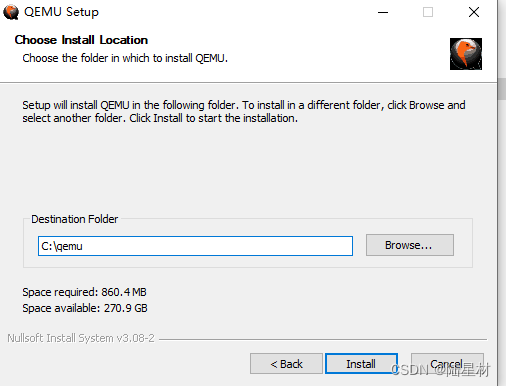Click the Choose Install Location heading
The image size is (506, 386).
pos(81,40)
